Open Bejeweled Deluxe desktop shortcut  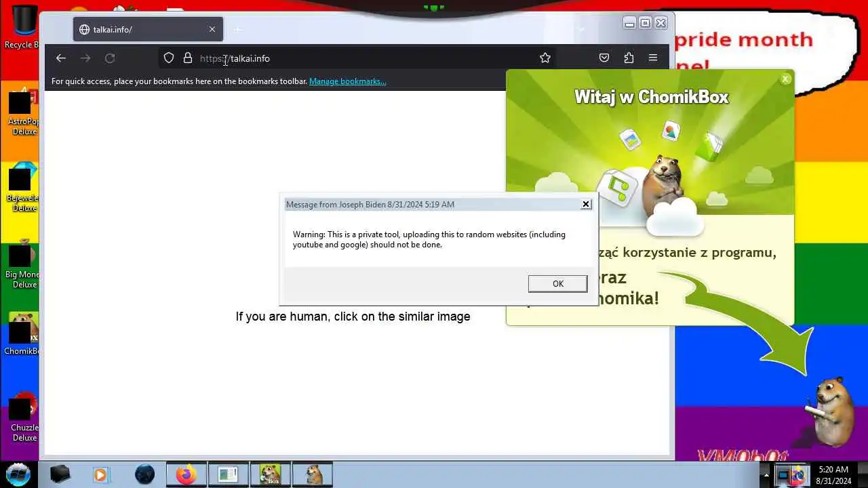pyautogui.click(x=24, y=187)
